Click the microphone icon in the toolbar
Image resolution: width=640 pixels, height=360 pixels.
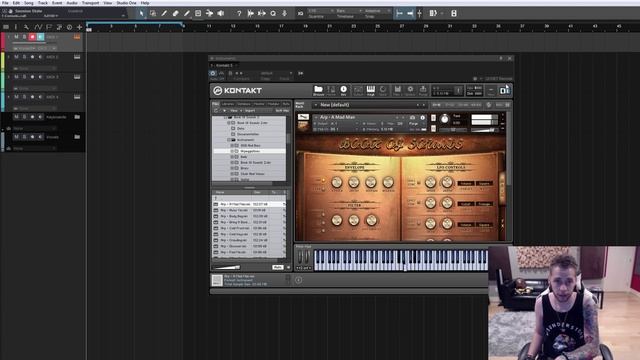pos(284,13)
